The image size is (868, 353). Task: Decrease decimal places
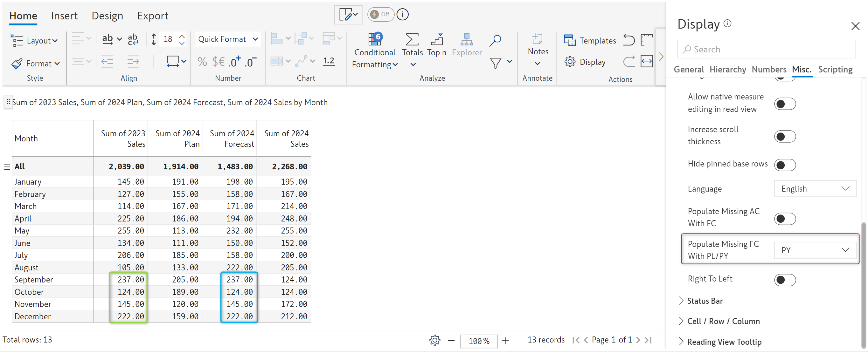[x=251, y=62]
